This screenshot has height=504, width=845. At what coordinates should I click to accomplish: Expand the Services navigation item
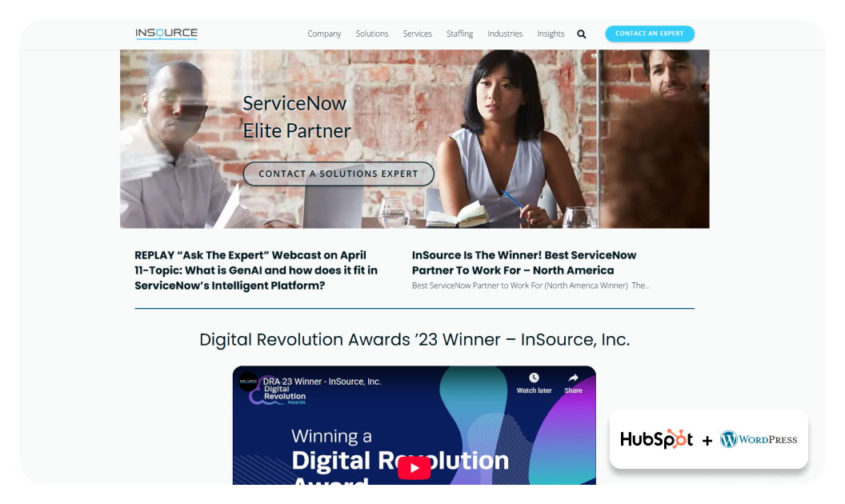(x=417, y=34)
